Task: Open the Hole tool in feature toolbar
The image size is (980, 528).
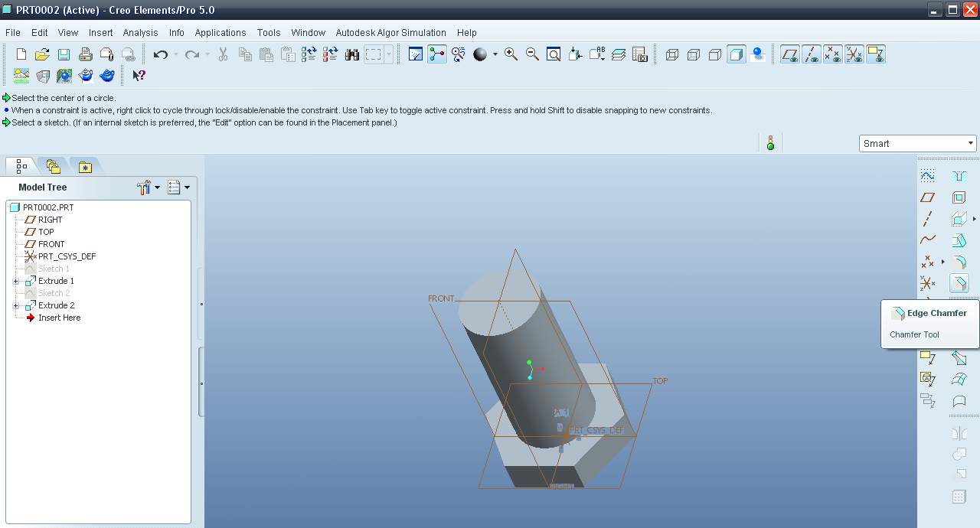Action: point(959,176)
